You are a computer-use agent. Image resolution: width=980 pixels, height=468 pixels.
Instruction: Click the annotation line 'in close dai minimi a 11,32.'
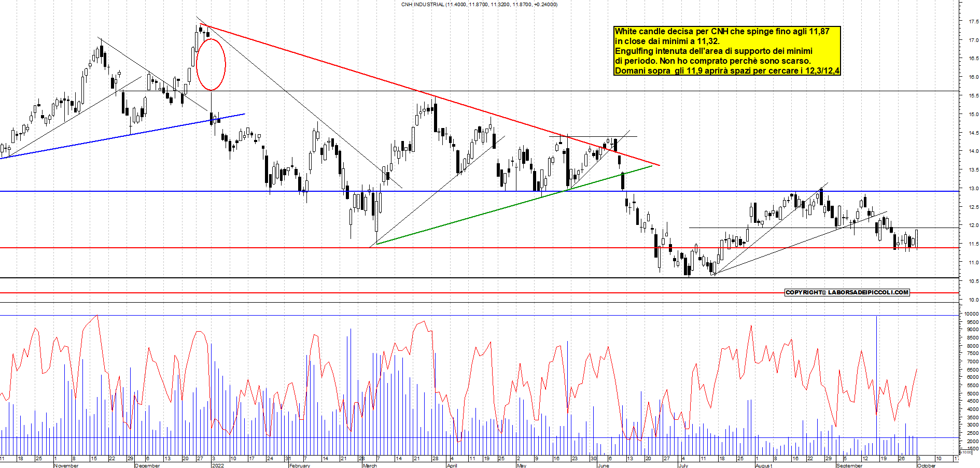click(x=667, y=41)
